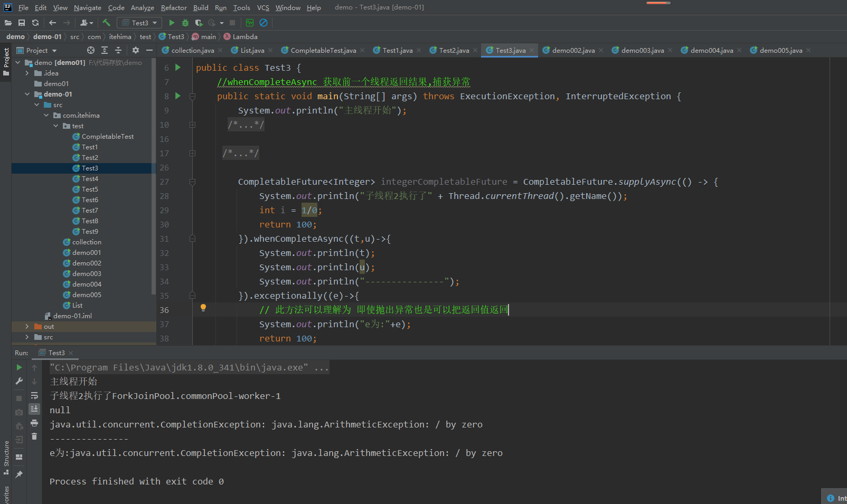
Task: Click the run gutter arrow beside main method
Action: tap(178, 96)
